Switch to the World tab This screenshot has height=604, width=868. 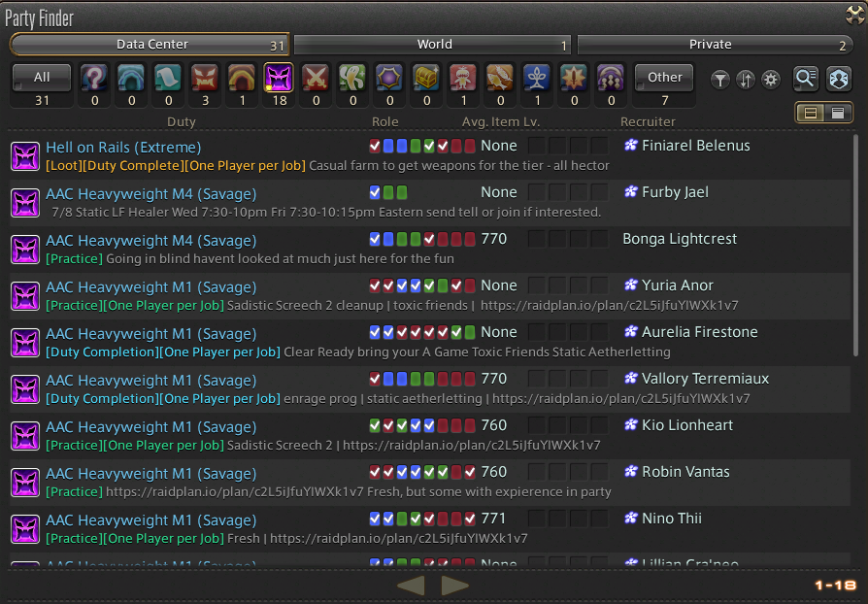pos(432,45)
